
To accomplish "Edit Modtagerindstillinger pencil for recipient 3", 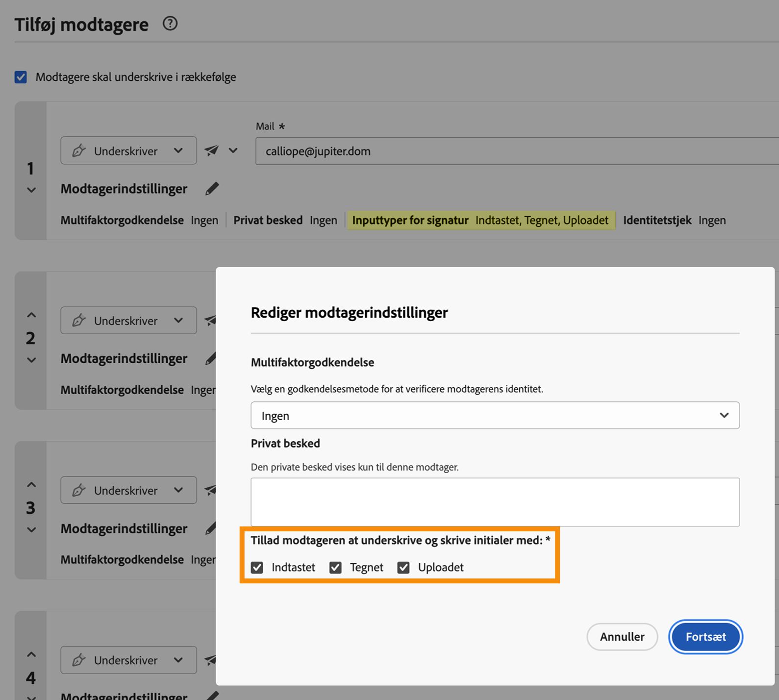I will (211, 528).
